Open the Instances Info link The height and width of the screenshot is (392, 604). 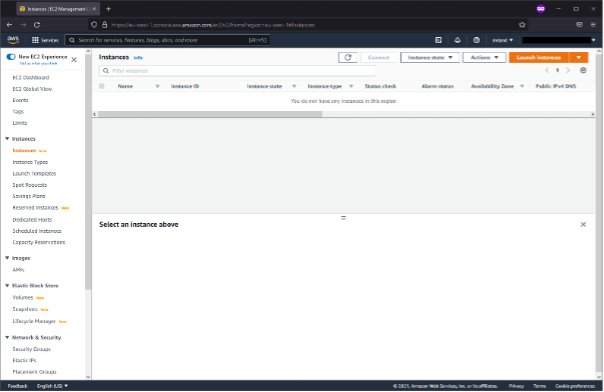click(x=138, y=58)
